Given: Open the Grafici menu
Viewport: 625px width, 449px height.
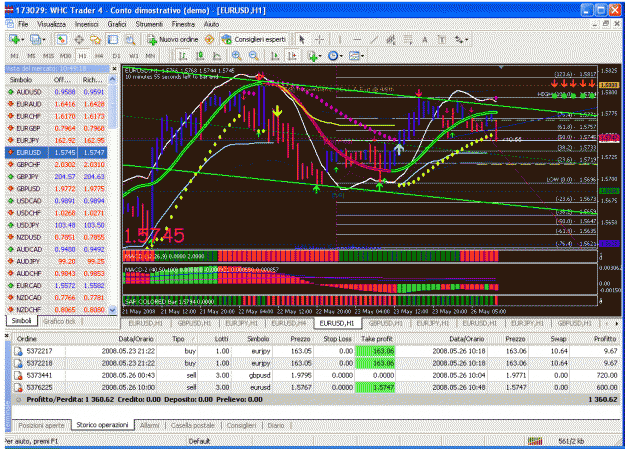Looking at the screenshot, I should 117,24.
